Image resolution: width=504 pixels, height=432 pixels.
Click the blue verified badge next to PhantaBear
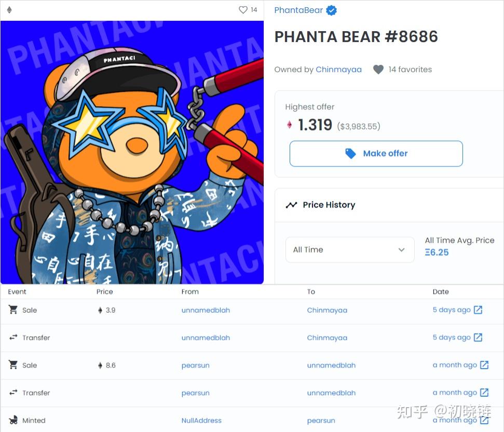[331, 10]
